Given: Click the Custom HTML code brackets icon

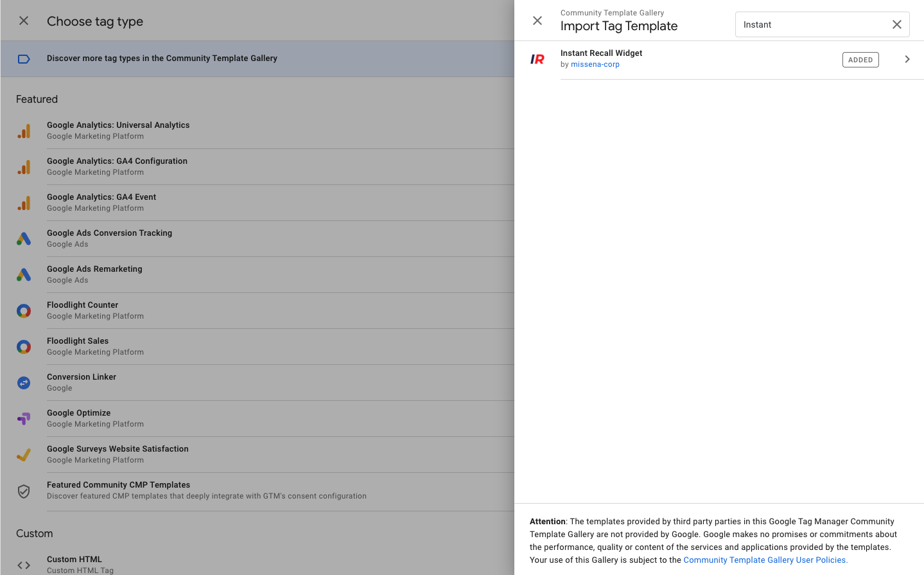Looking at the screenshot, I should point(24,565).
